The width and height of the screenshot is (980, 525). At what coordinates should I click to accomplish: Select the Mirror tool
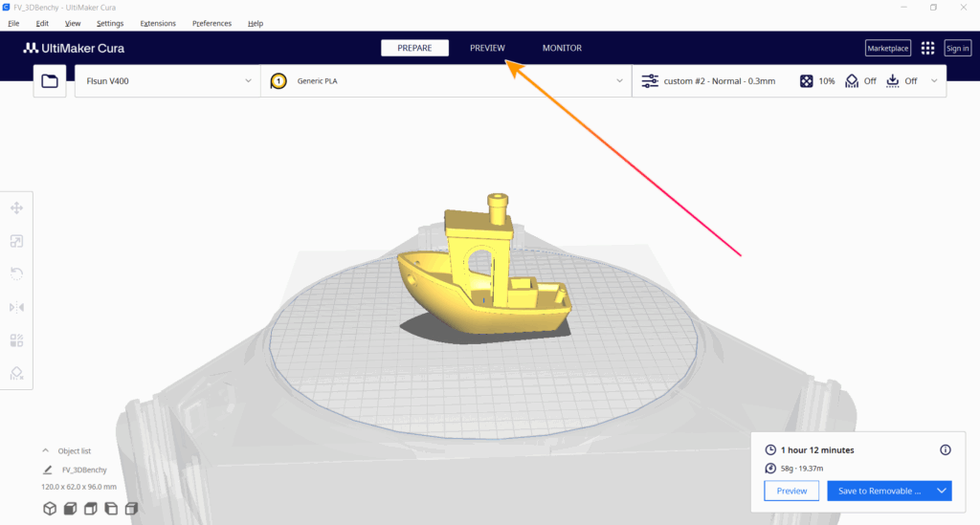(17, 307)
